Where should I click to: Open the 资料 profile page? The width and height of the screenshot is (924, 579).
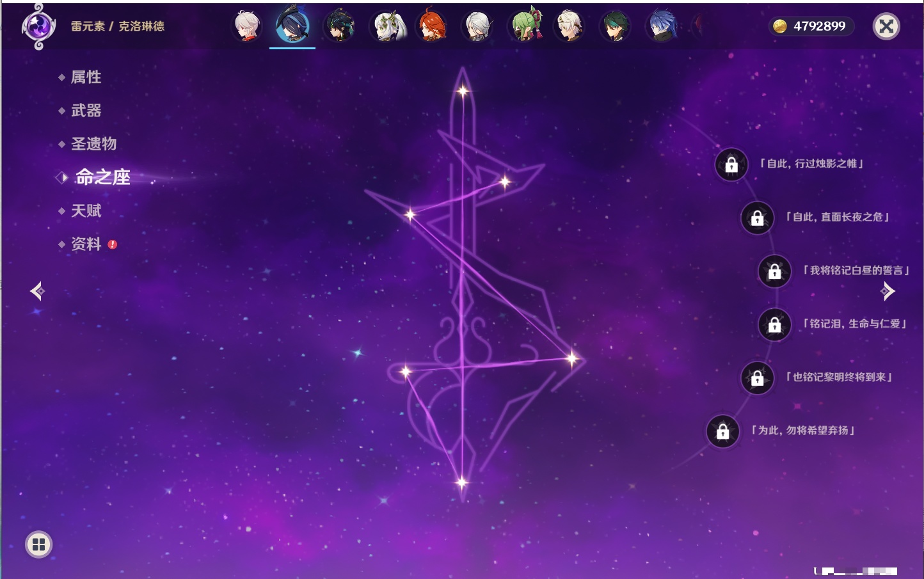86,244
